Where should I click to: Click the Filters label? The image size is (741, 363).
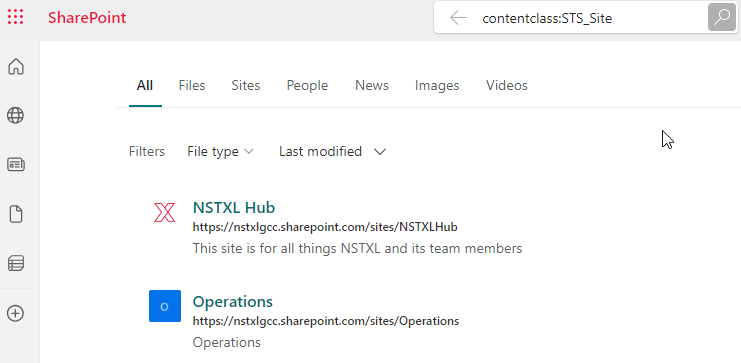pos(147,152)
